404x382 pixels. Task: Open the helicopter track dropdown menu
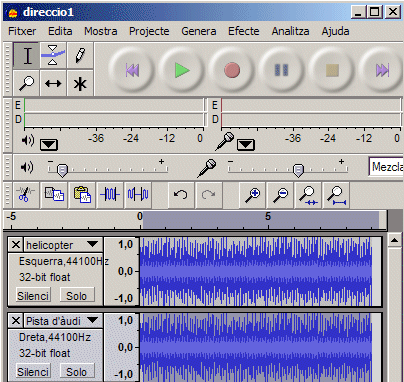pos(92,244)
